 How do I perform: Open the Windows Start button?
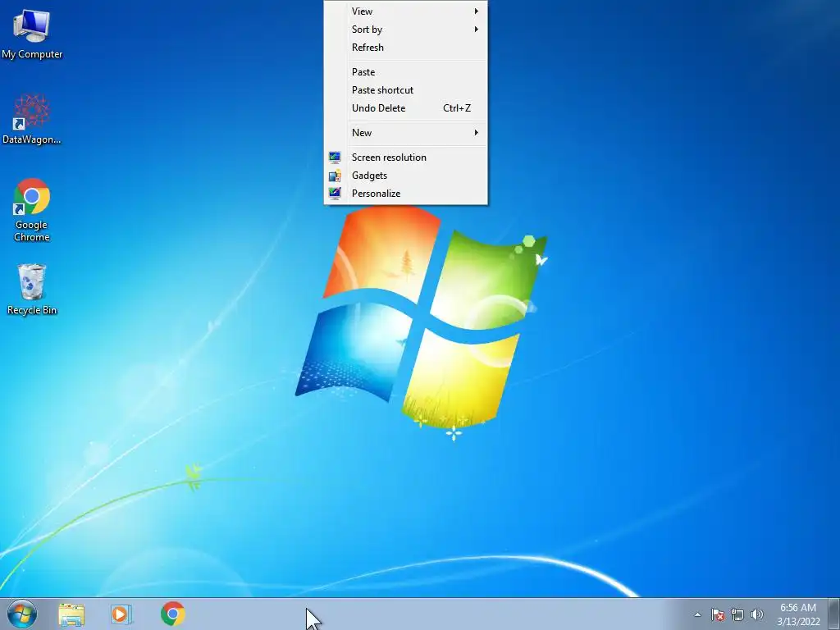coord(22,614)
